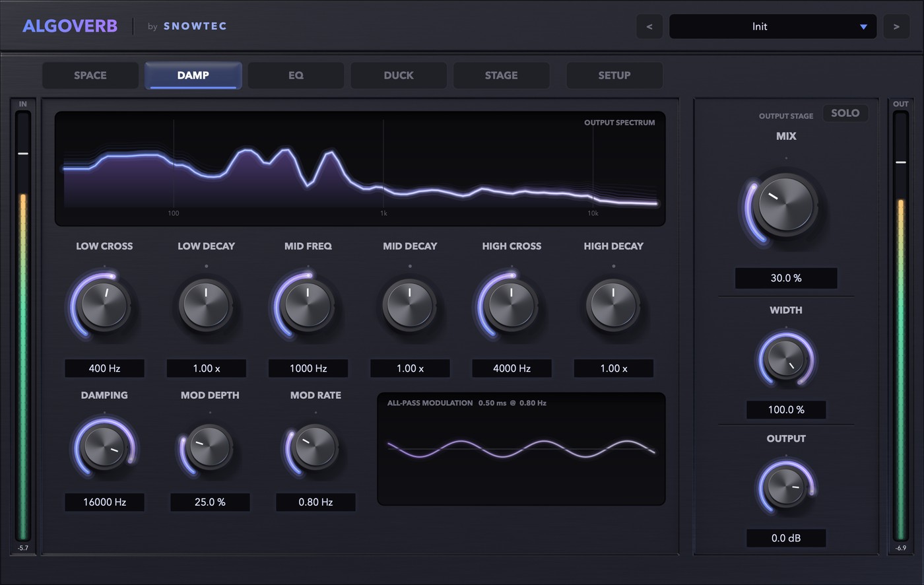Viewport: 924px width, 585px height.
Task: Go to the next preset
Action: [896, 26]
